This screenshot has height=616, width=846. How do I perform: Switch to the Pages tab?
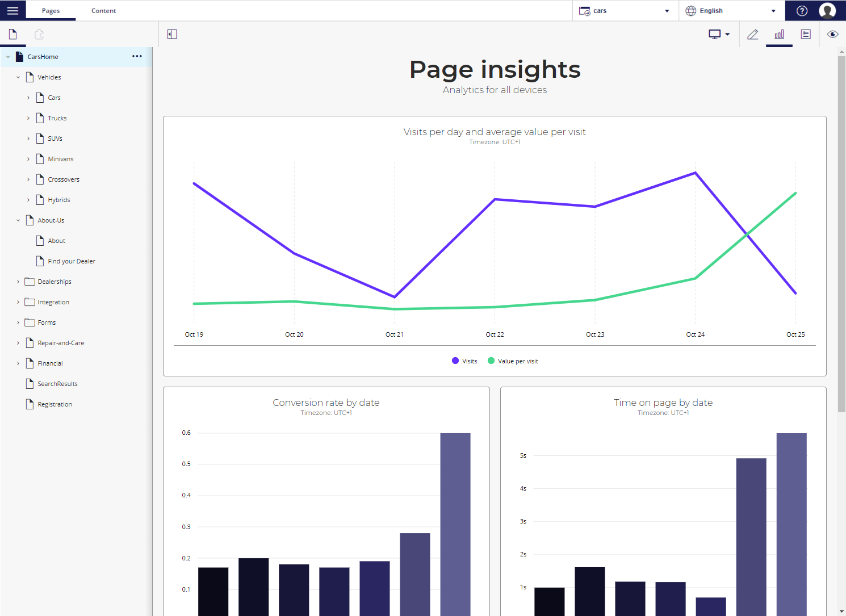tap(51, 11)
